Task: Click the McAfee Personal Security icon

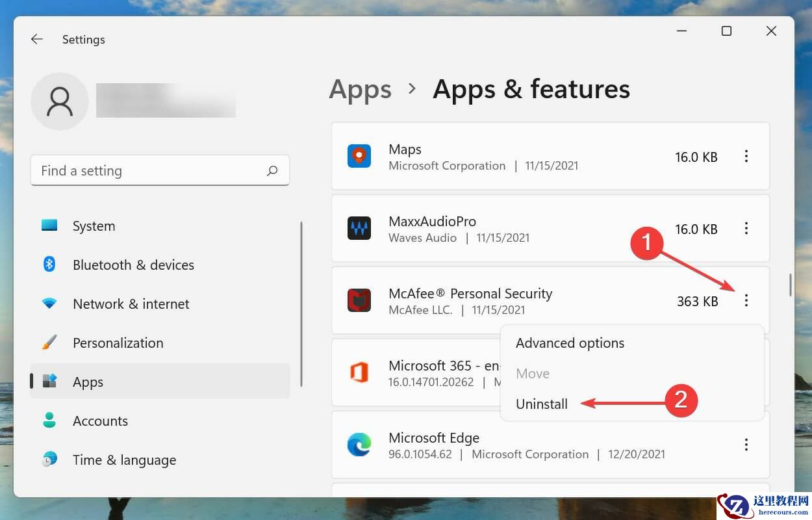Action: click(x=359, y=301)
